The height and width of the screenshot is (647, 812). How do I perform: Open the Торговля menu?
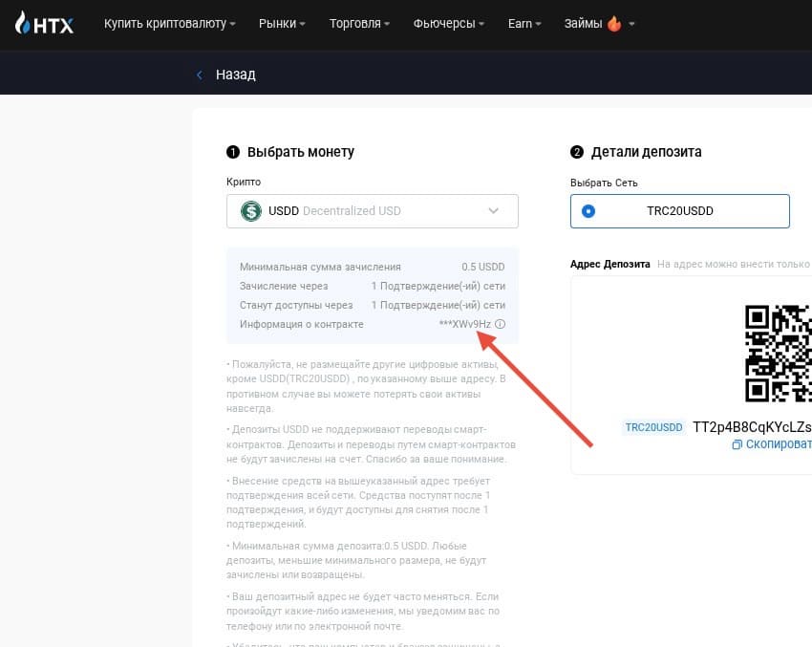pyautogui.click(x=360, y=23)
